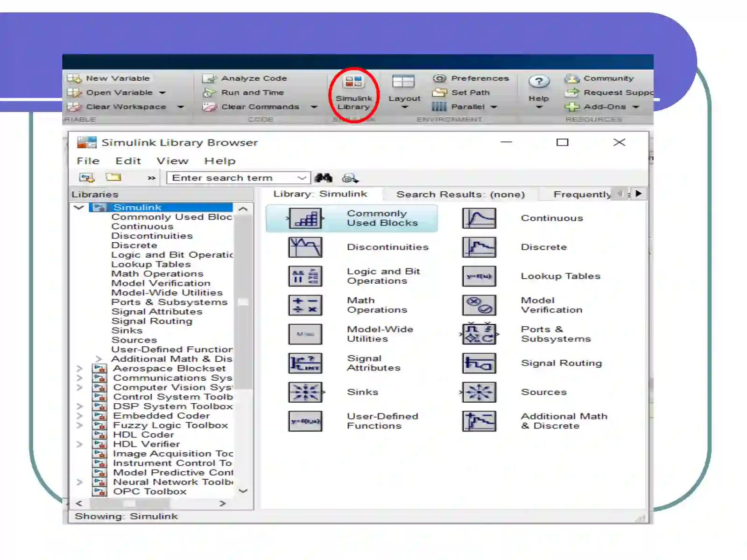Open the Discrete block library icon

coord(479,247)
